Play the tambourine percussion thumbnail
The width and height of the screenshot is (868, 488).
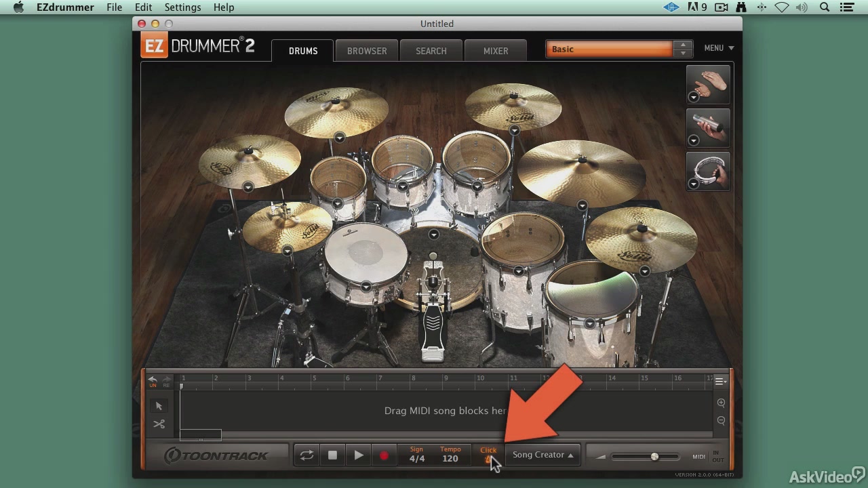pos(709,170)
